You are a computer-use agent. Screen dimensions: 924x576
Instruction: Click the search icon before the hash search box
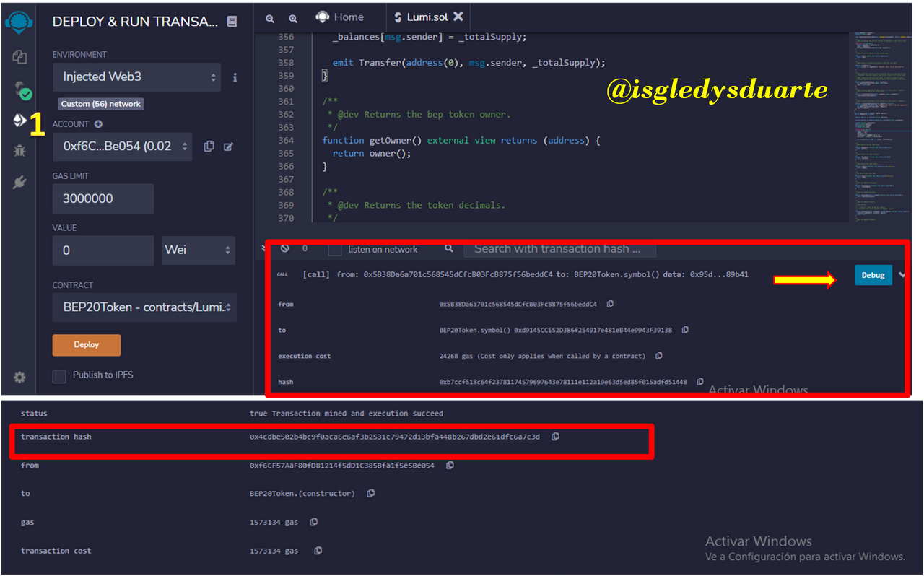point(449,248)
